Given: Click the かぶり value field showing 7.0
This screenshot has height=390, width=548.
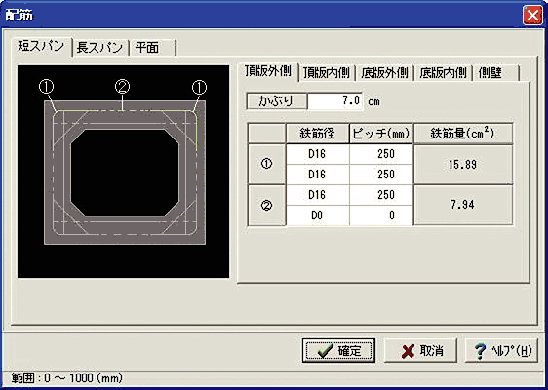Looking at the screenshot, I should click(335, 101).
